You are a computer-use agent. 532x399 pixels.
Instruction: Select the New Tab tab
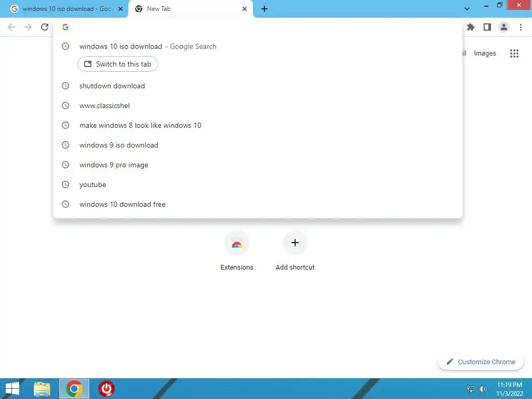click(x=191, y=9)
